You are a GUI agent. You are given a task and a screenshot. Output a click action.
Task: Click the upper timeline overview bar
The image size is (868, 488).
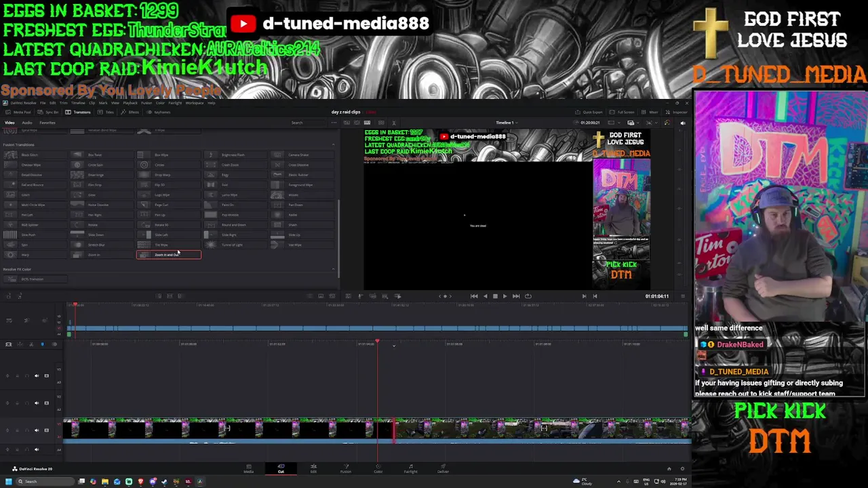click(377, 329)
